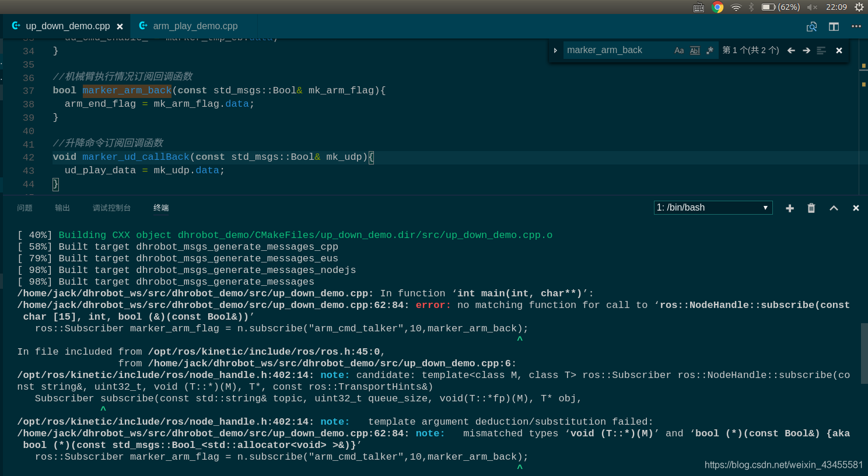The height and width of the screenshot is (476, 868).
Task: Toggle find in selection
Action: (821, 51)
